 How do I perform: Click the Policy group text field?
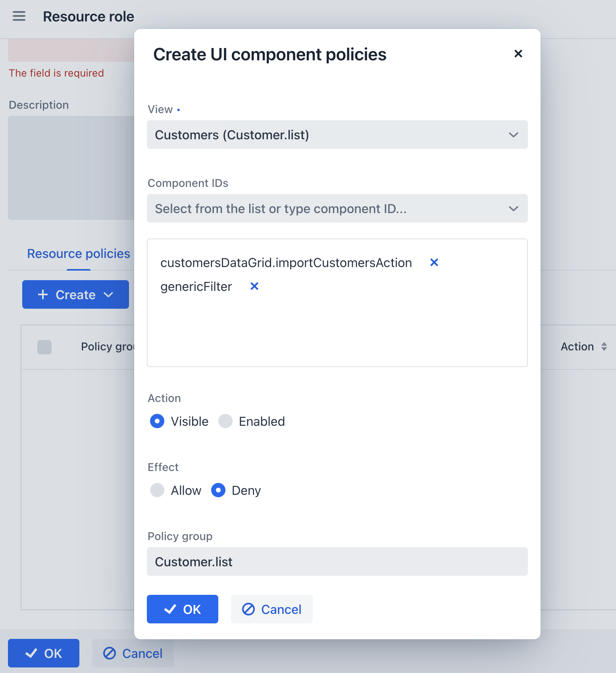[337, 561]
